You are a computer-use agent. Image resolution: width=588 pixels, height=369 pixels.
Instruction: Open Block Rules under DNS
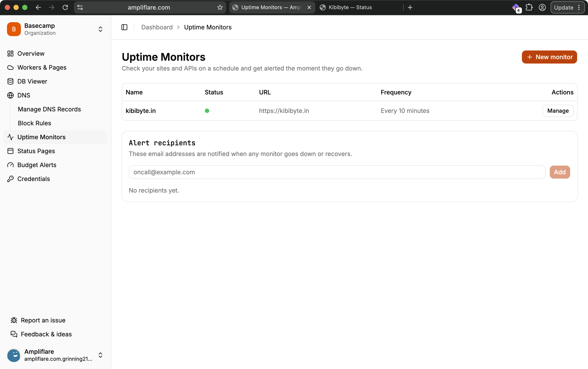34,123
